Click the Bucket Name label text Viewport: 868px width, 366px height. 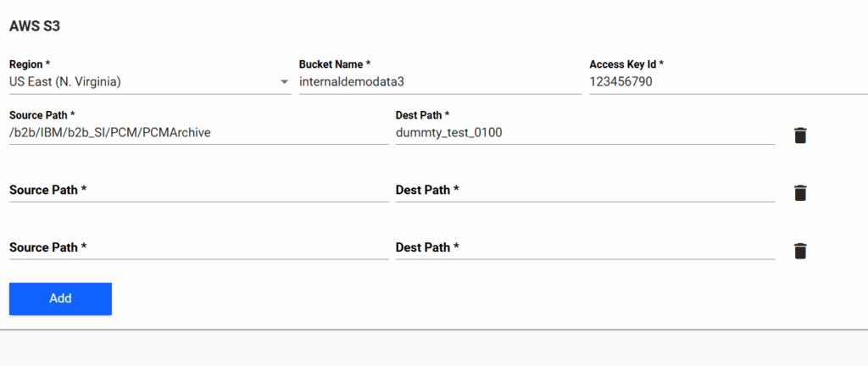coord(335,64)
